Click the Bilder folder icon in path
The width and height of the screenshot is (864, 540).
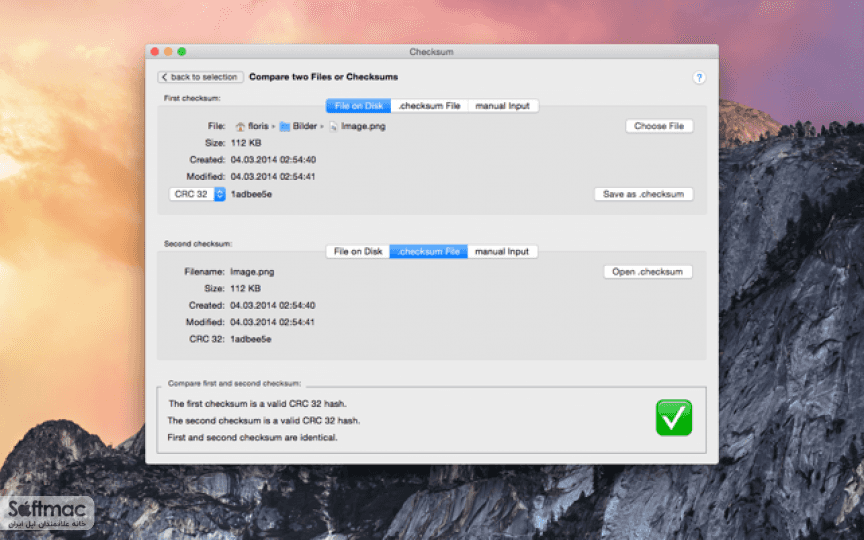[284, 127]
